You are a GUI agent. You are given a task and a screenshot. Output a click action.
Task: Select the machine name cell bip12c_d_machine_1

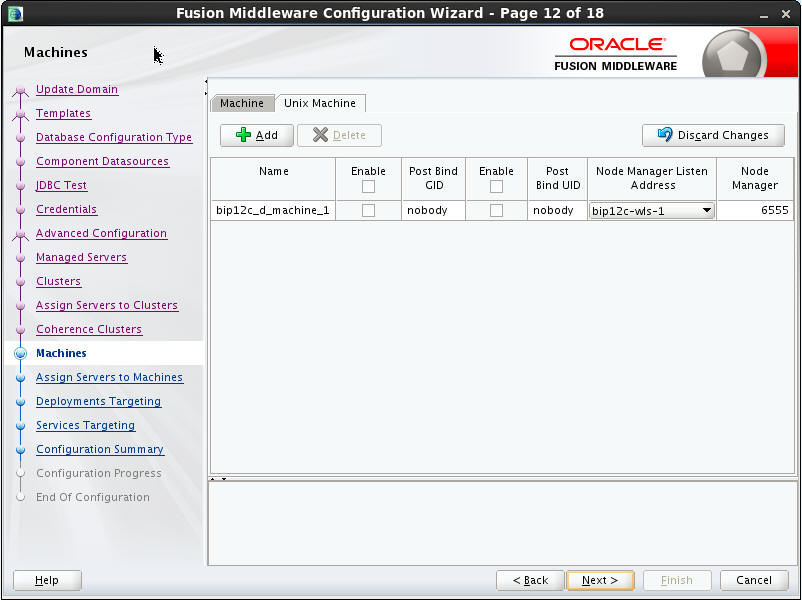(x=272, y=210)
